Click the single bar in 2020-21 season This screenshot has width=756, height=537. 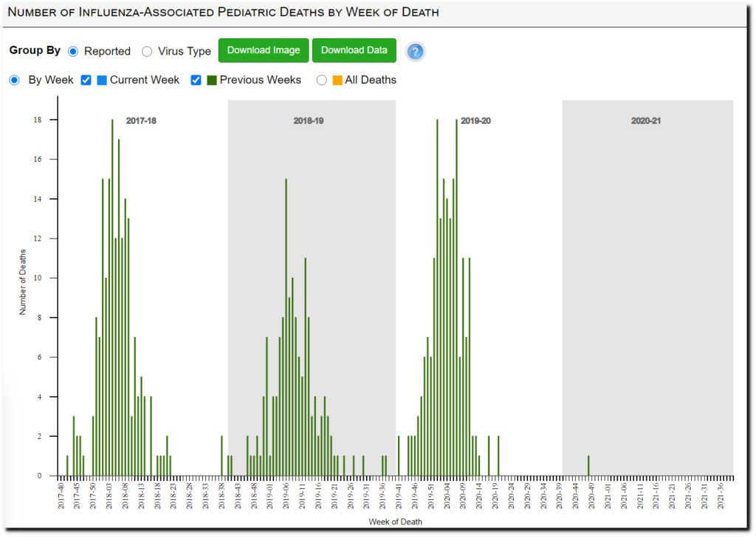tap(588, 466)
